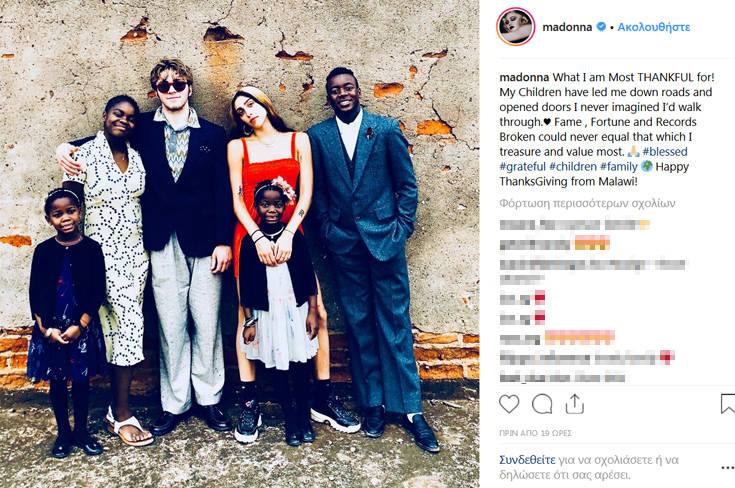Open the #family hashtag
Screen dimensions: 735x488
(x=619, y=166)
